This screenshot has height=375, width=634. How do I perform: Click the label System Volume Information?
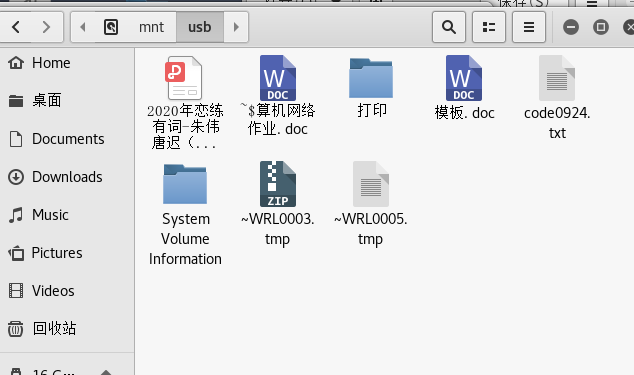pyautogui.click(x=185, y=239)
